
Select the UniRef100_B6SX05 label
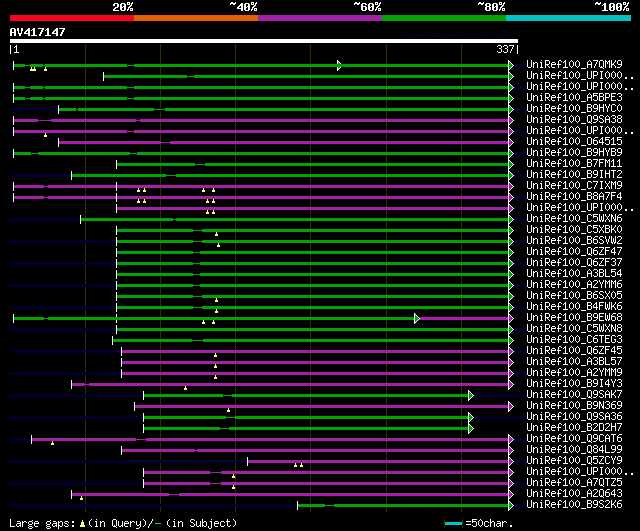[574, 295]
